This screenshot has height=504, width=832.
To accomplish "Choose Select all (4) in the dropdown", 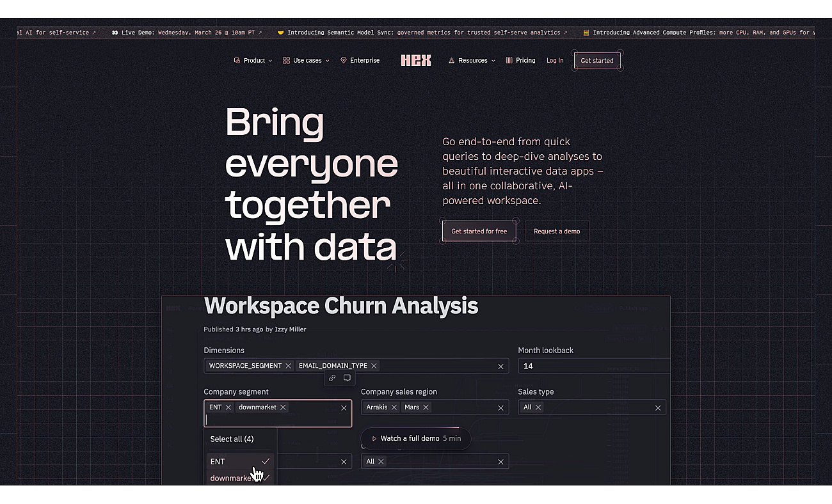I will click(232, 439).
